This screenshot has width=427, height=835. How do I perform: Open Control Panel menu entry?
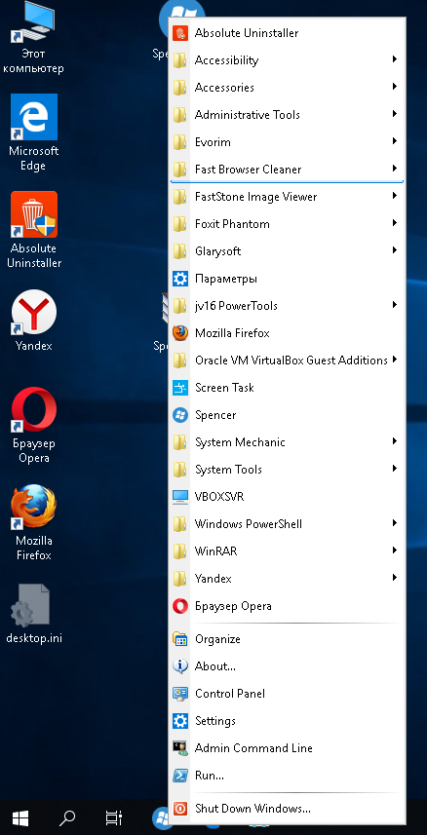(x=286, y=693)
